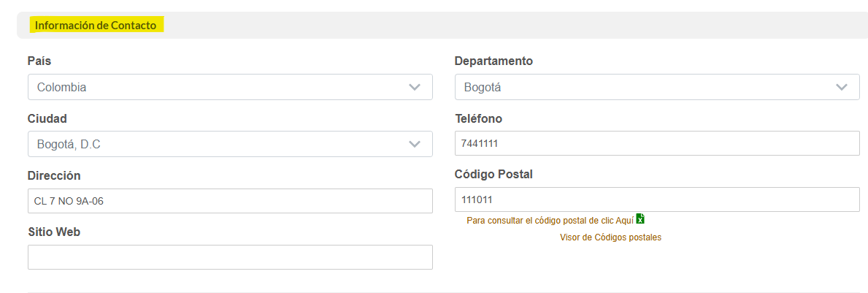Screen dimensions: 868x293
Task: Click the Departamento field label
Action: point(493,61)
